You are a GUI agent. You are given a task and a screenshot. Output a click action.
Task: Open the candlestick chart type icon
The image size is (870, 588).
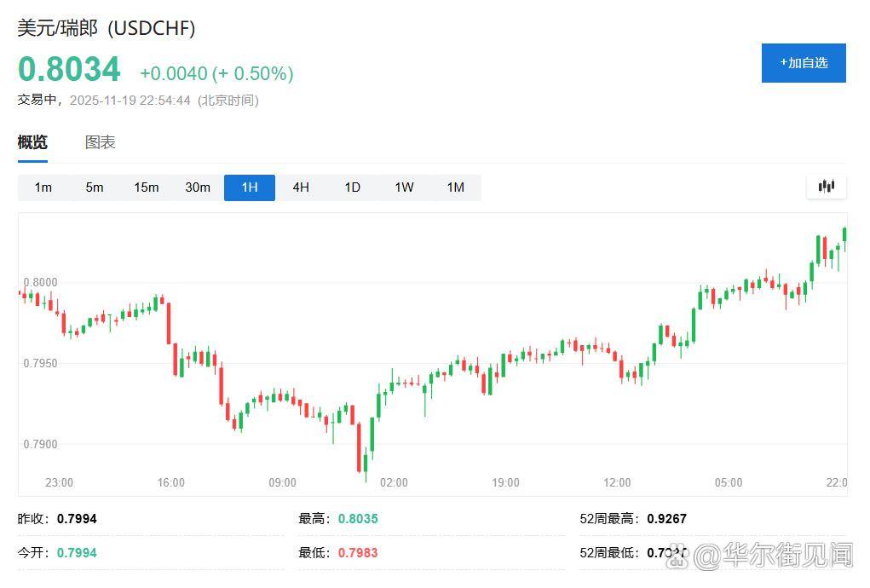pos(826,187)
